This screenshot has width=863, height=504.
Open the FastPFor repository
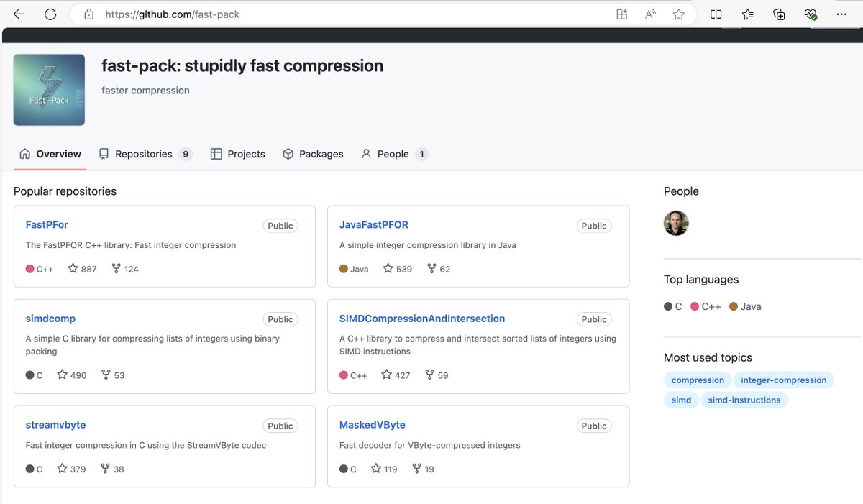pos(46,224)
